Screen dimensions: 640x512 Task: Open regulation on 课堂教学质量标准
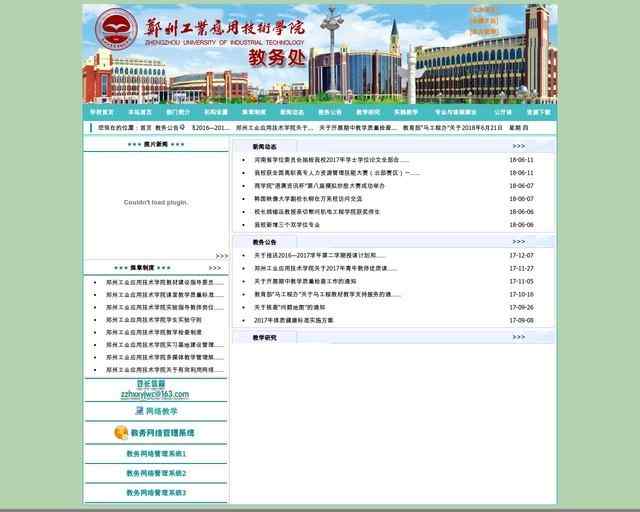pos(165,295)
